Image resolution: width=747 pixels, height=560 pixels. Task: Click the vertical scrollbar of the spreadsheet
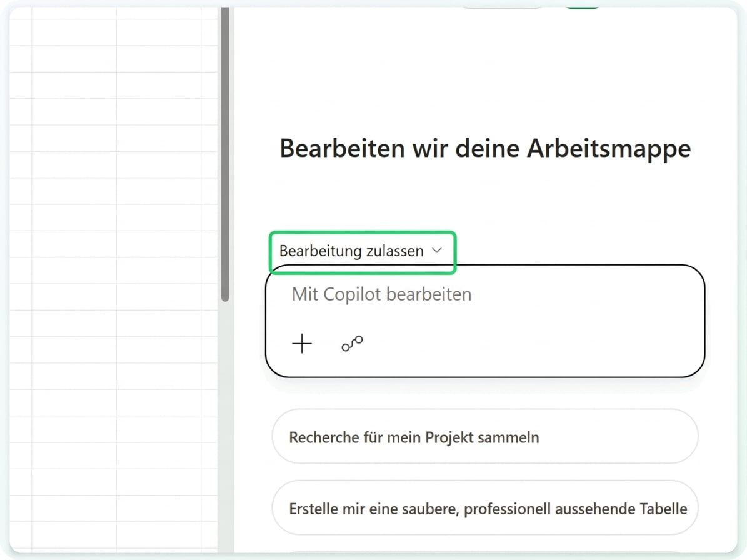tap(225, 155)
